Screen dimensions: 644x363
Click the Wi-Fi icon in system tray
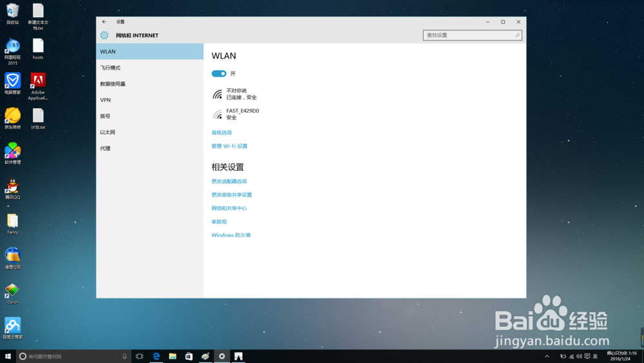pos(571,357)
